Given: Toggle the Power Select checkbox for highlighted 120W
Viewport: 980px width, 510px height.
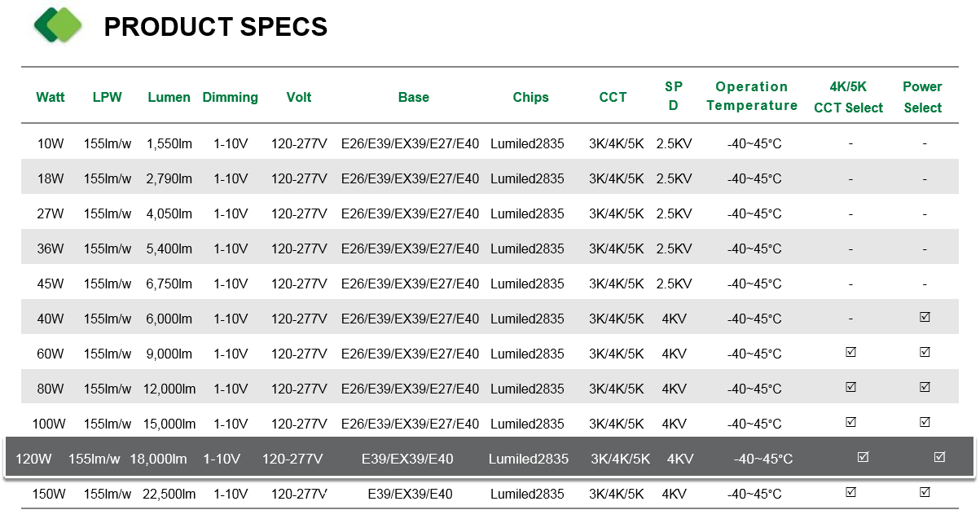Looking at the screenshot, I should (939, 457).
